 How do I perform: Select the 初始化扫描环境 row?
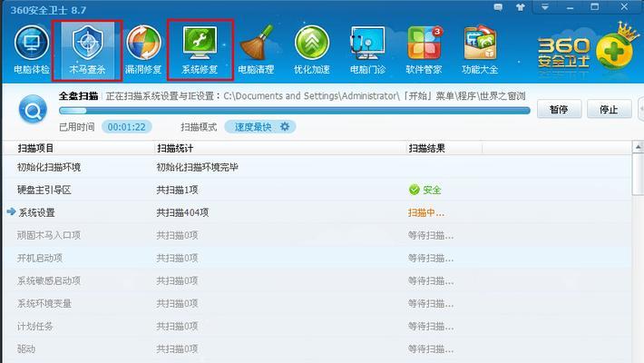coord(317,167)
